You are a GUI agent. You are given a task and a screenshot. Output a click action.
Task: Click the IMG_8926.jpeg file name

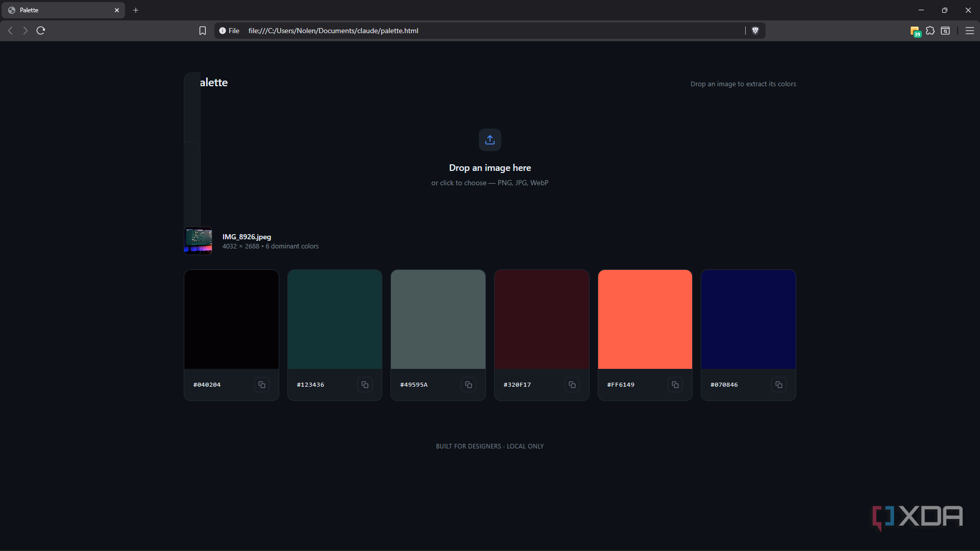247,237
